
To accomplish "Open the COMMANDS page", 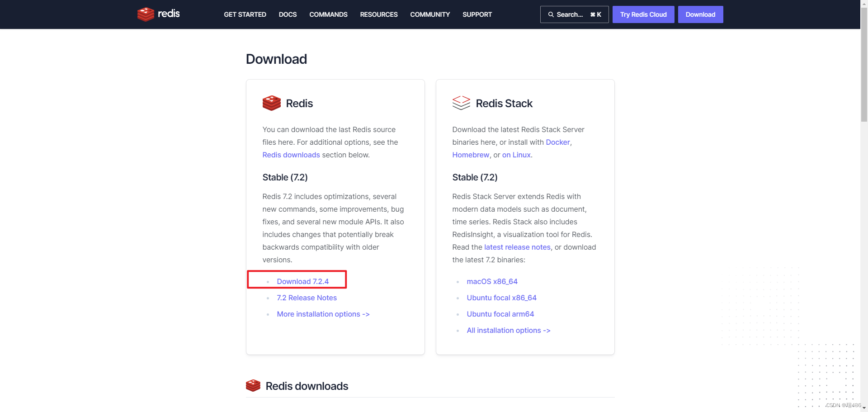I will (328, 14).
